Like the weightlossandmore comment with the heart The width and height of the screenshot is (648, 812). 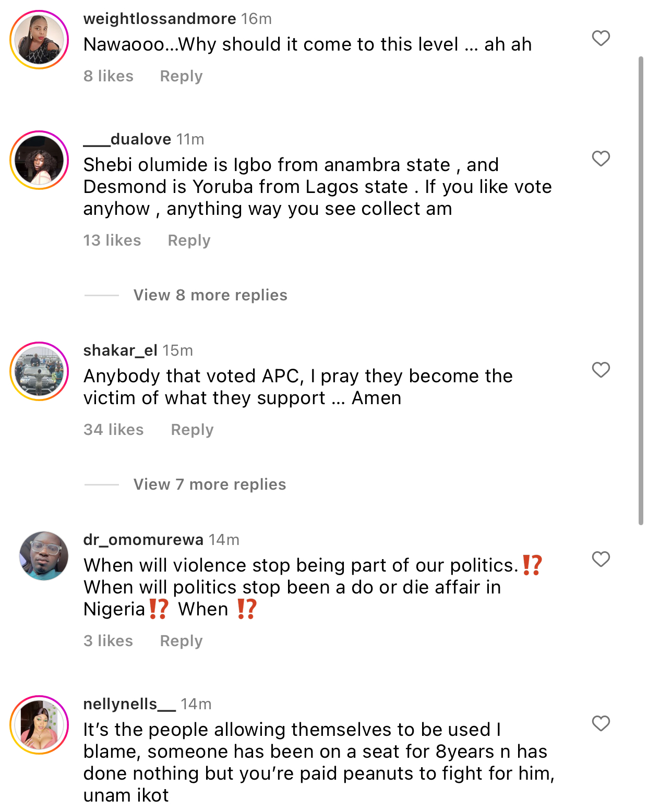coord(601,38)
